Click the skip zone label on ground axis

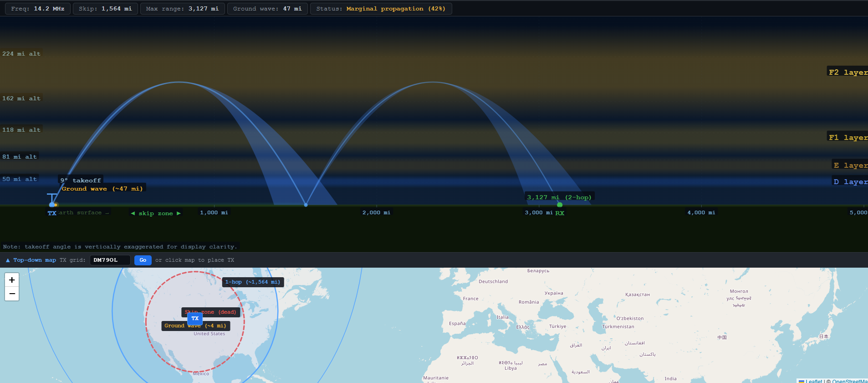coord(156,213)
